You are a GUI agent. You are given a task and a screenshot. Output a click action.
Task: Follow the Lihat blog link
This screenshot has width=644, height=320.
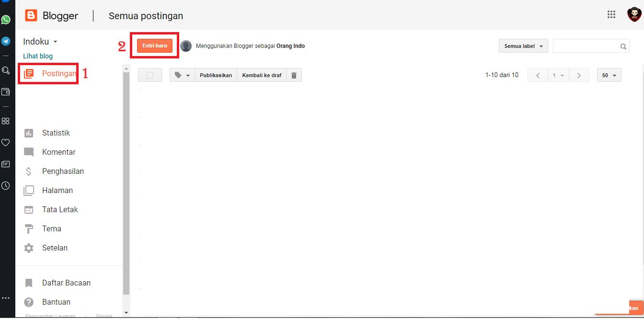38,56
